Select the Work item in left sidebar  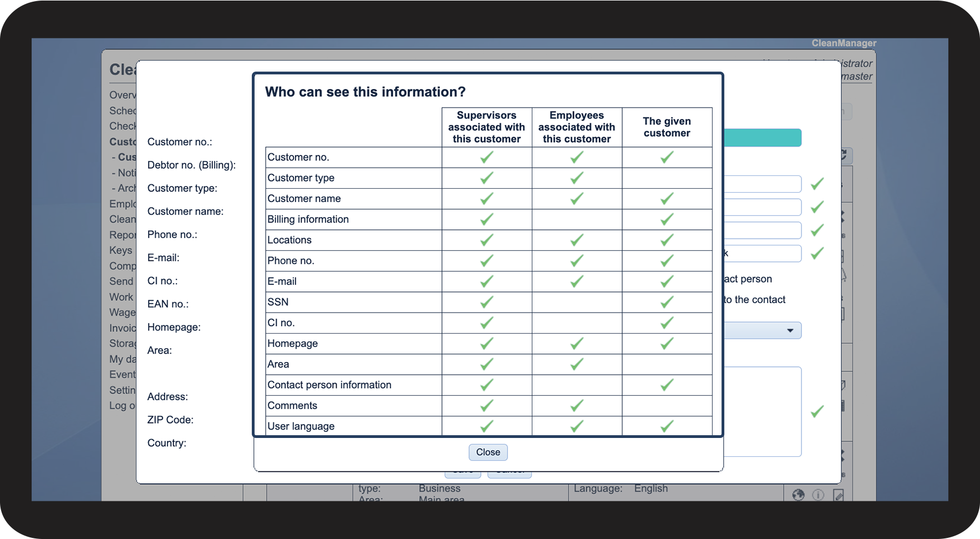click(121, 297)
